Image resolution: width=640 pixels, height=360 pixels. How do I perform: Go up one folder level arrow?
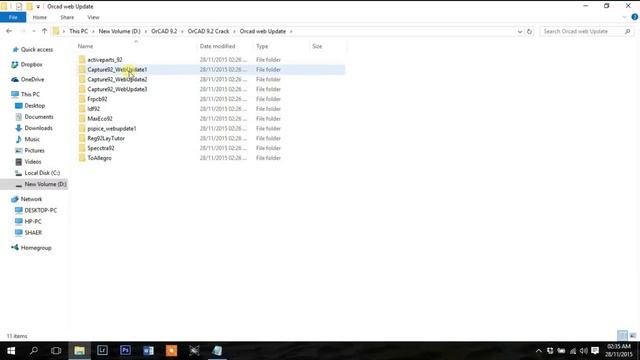[x=44, y=31]
